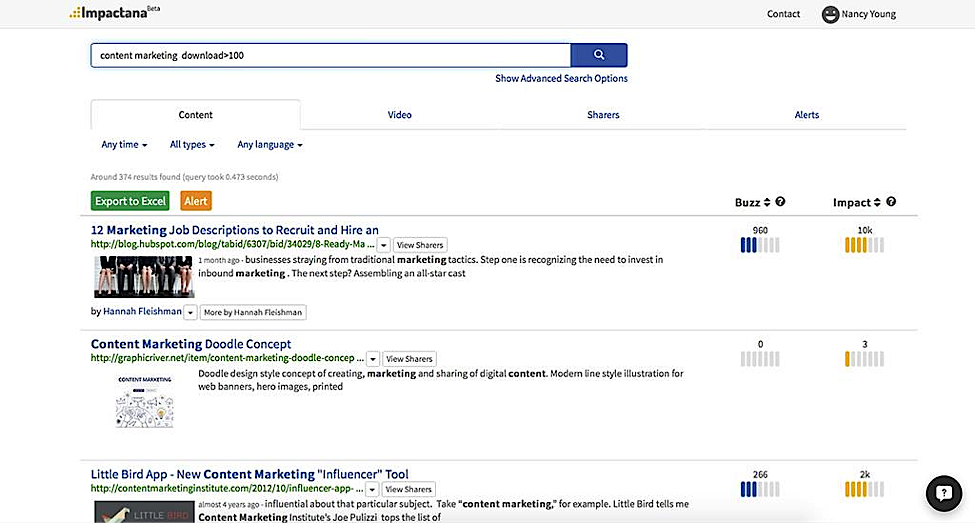This screenshot has height=523, width=975.
Task: View Sharers for Content Marketing Doodle Concept
Action: click(409, 359)
